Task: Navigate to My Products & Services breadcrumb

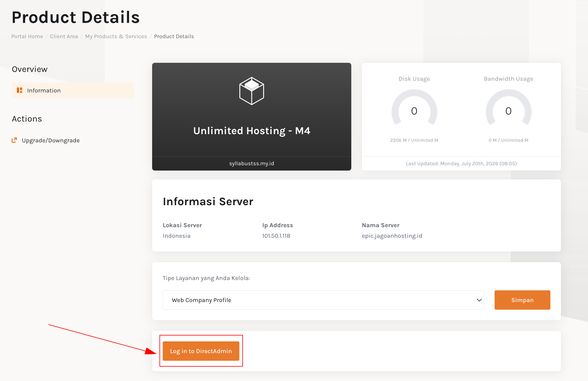Action: [116, 36]
